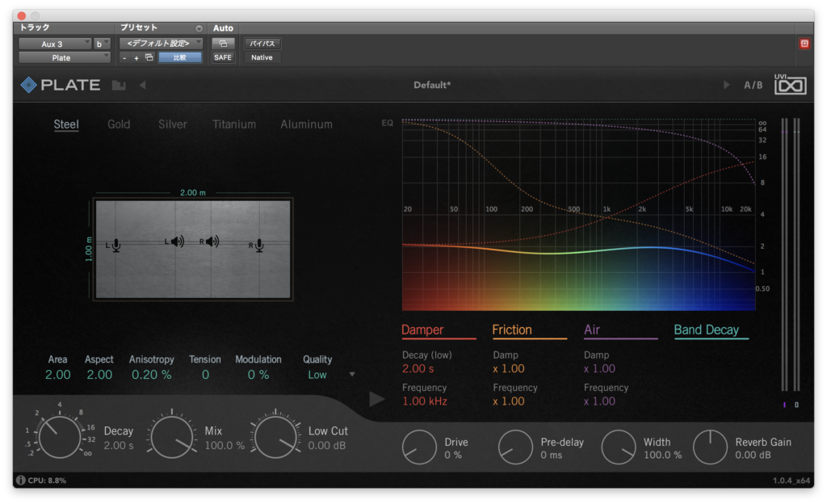The width and height of the screenshot is (827, 504).
Task: Click the Width knob
Action: 619,447
